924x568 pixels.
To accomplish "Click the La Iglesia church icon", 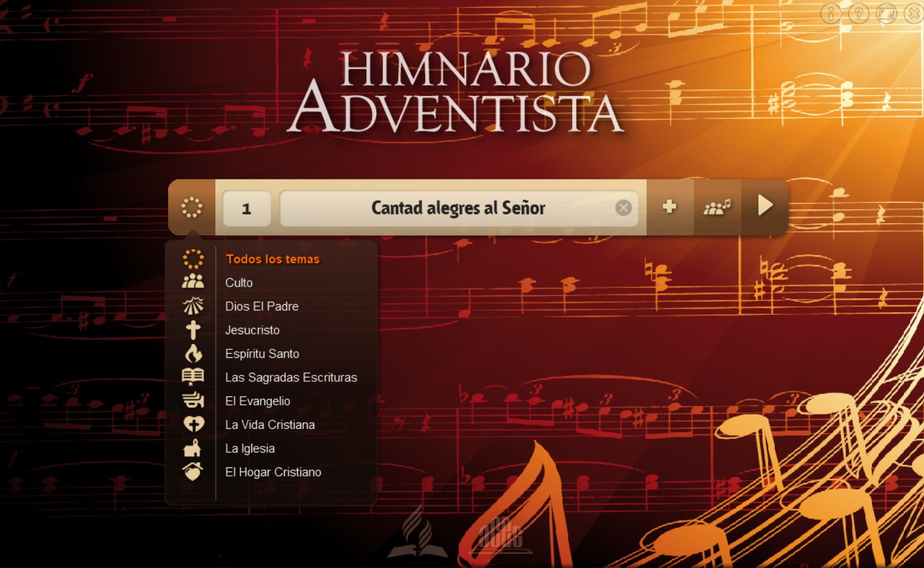I will click(192, 449).
